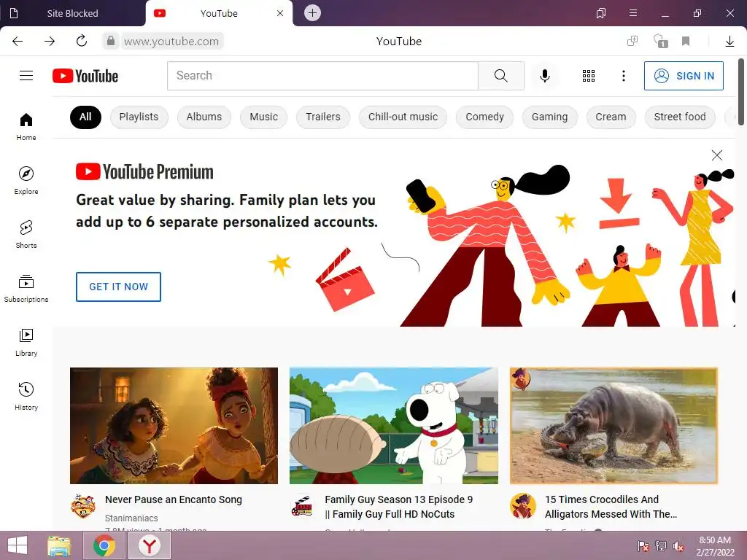Open History in the sidebar
Image resolution: width=747 pixels, height=560 pixels.
(26, 396)
